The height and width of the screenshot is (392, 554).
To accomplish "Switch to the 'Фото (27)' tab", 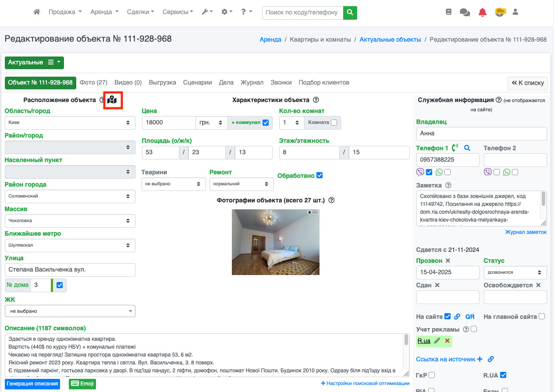I will 93,82.
